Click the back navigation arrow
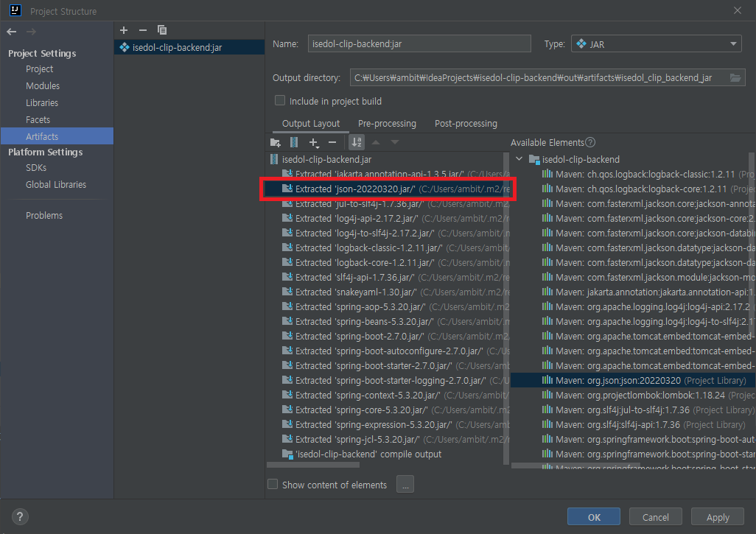Viewport: 756px width, 534px height. click(x=12, y=32)
